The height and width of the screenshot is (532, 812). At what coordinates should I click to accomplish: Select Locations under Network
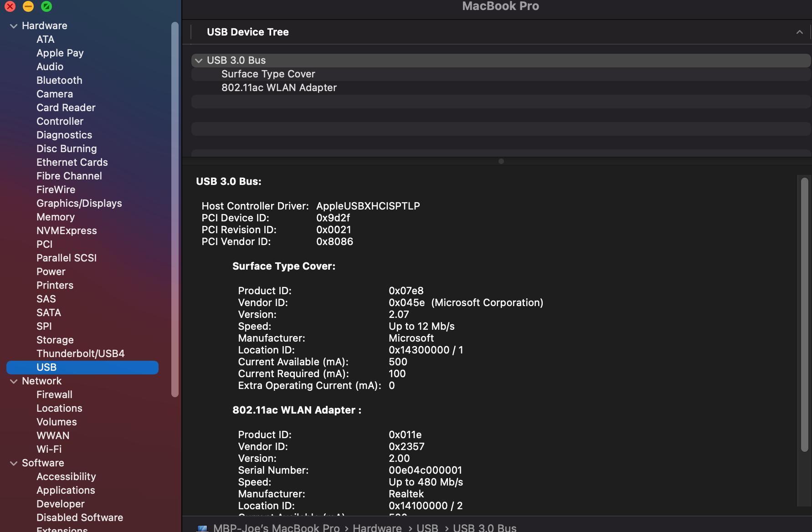[x=60, y=408]
